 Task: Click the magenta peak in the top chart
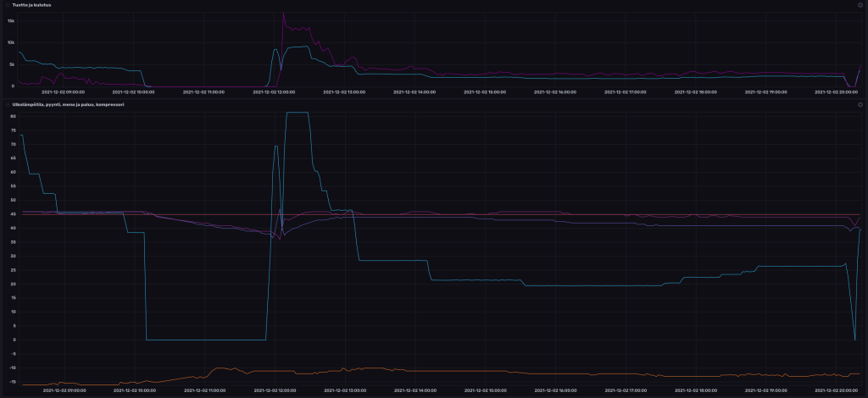(283, 14)
